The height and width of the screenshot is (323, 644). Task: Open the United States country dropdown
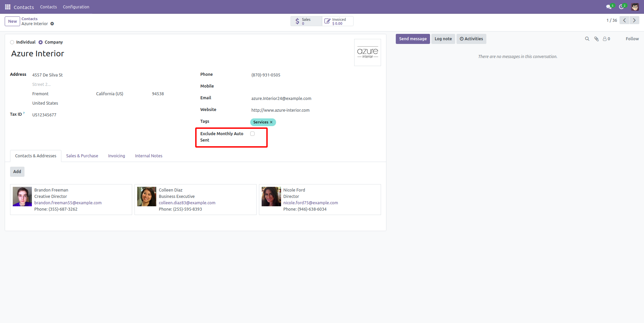[98, 103]
